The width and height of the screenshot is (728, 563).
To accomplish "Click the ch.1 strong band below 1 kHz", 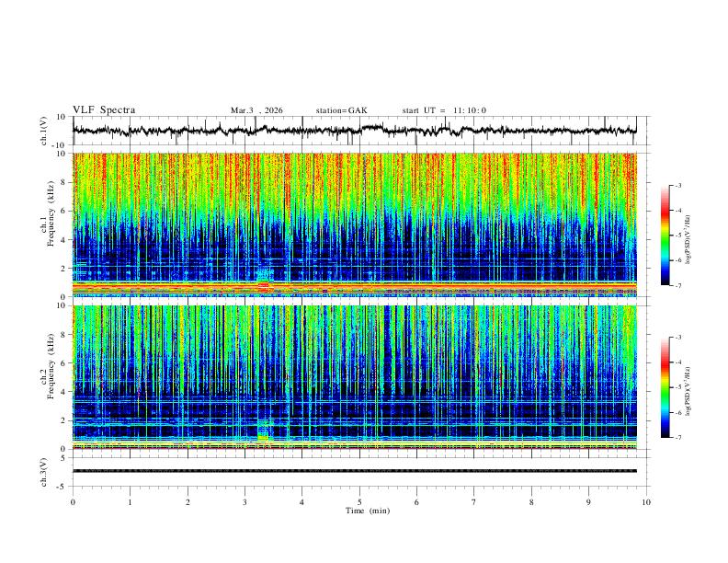I will (354, 287).
